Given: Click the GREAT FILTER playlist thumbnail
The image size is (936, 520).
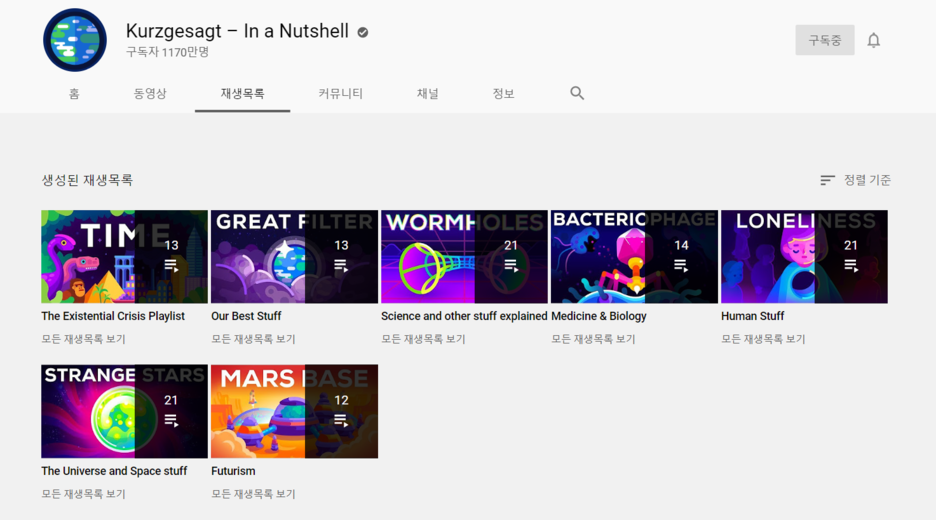Looking at the screenshot, I should click(294, 257).
